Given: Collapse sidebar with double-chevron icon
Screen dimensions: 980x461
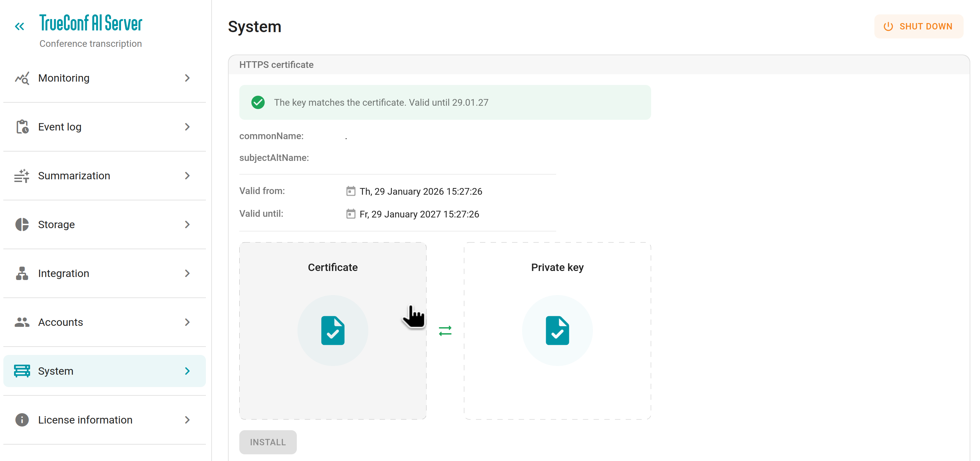Looking at the screenshot, I should (x=19, y=26).
